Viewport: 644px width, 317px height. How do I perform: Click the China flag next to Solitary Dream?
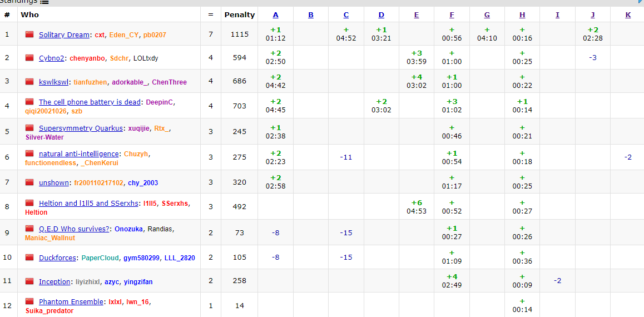29,34
